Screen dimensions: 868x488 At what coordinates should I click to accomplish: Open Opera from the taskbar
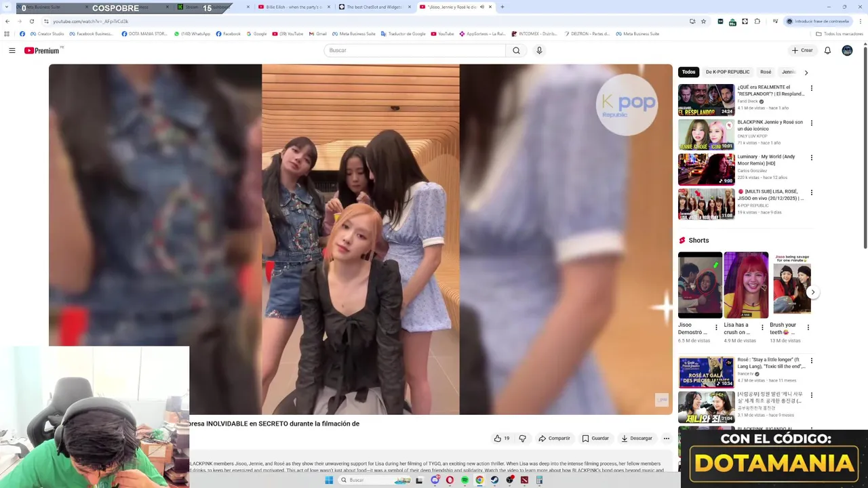(450, 480)
